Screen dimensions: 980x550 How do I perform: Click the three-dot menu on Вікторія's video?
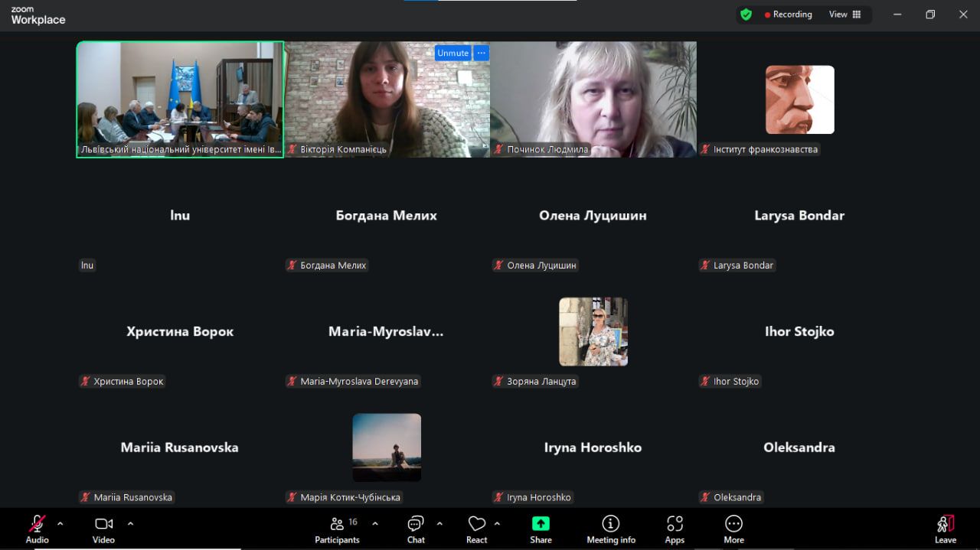[481, 53]
